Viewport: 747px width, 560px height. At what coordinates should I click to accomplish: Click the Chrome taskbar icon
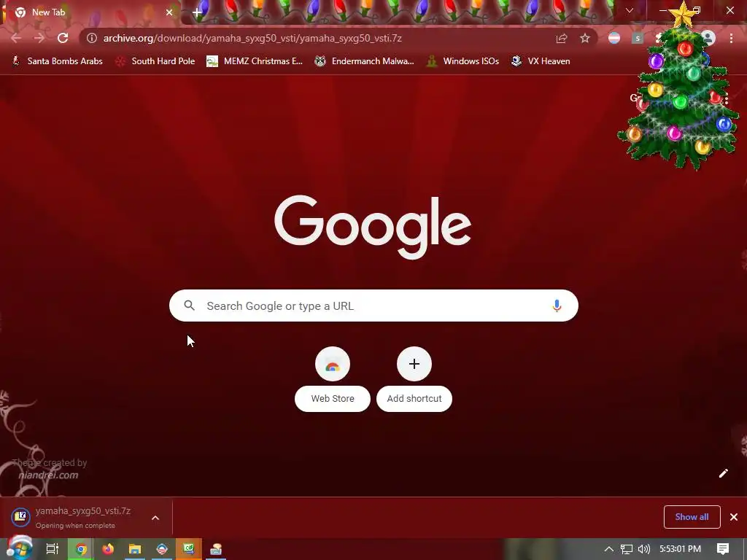click(82, 549)
